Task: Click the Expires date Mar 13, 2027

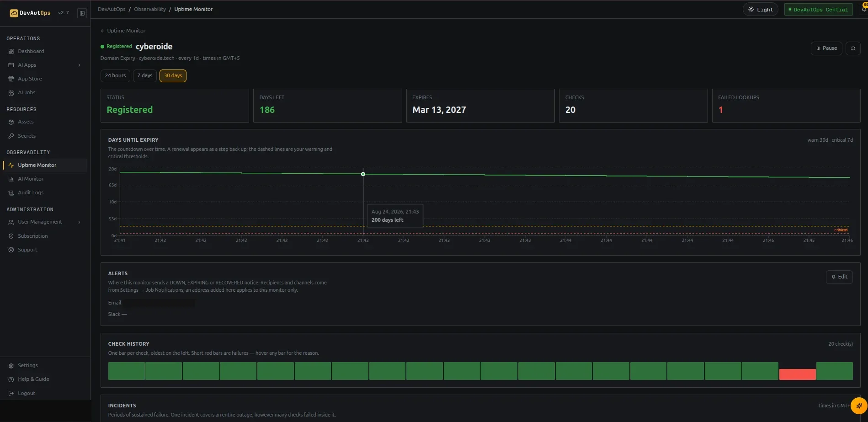Action: point(439,110)
